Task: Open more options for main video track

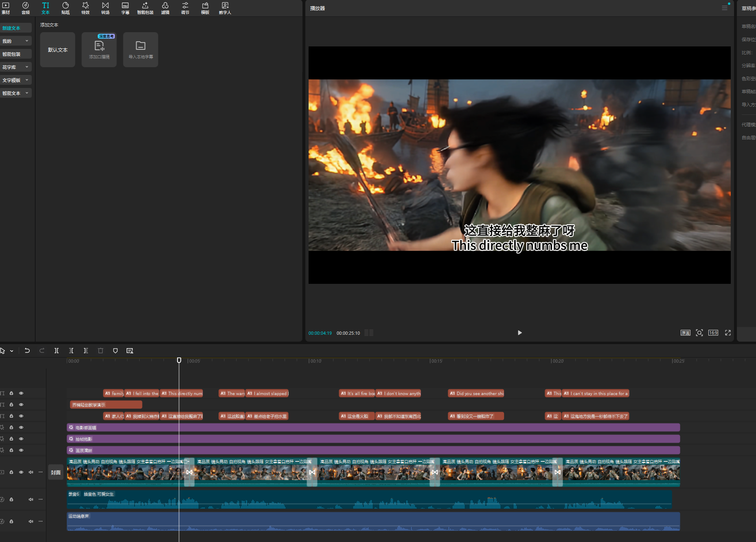Action: [x=41, y=472]
